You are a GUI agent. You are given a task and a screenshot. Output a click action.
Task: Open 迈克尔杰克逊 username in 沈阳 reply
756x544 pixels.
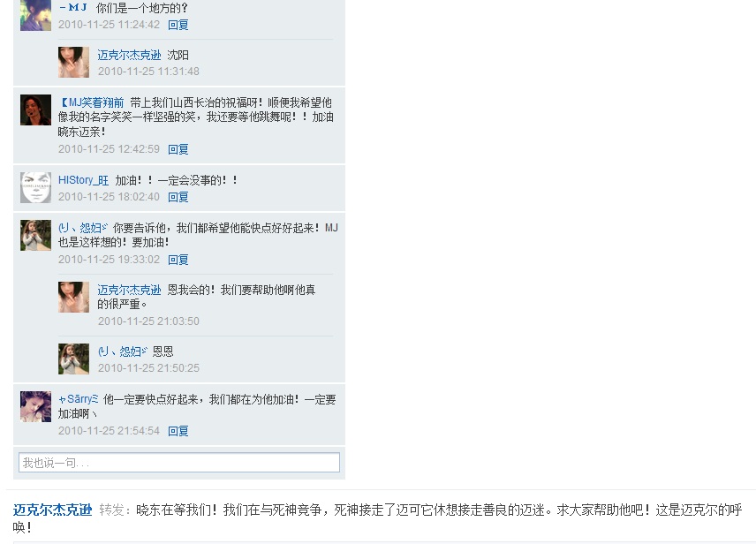click(x=129, y=55)
